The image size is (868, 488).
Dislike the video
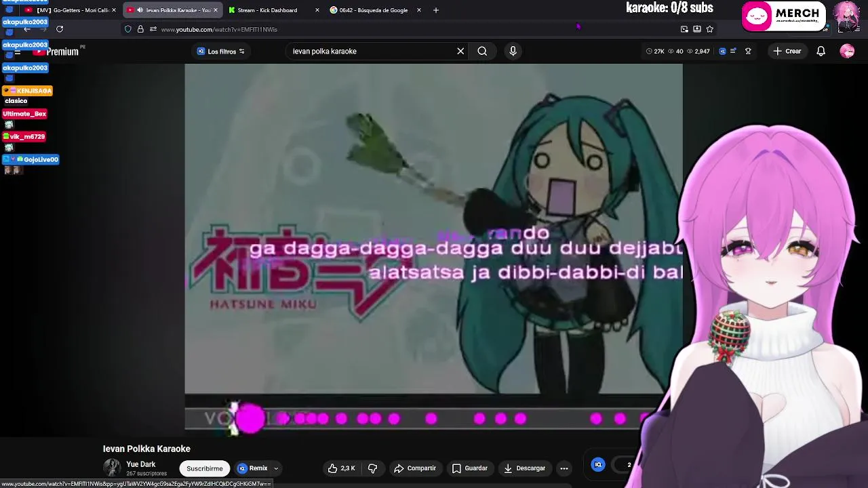coord(372,468)
